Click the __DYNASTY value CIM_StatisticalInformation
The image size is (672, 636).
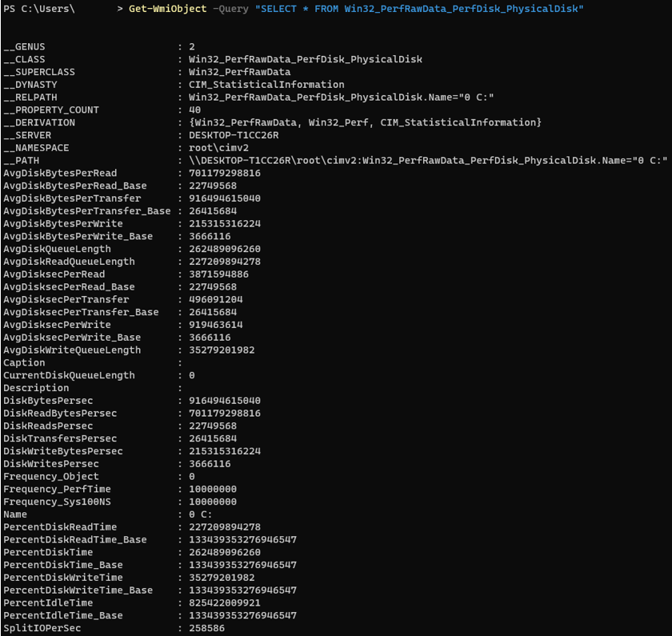[266, 85]
